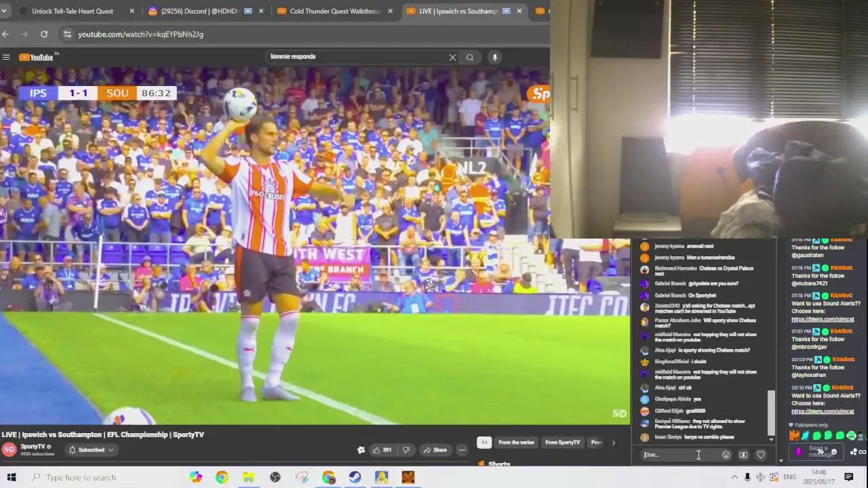The width and height of the screenshot is (868, 488).
Task: Open the Subscribed notification dropdown
Action: tap(91, 450)
